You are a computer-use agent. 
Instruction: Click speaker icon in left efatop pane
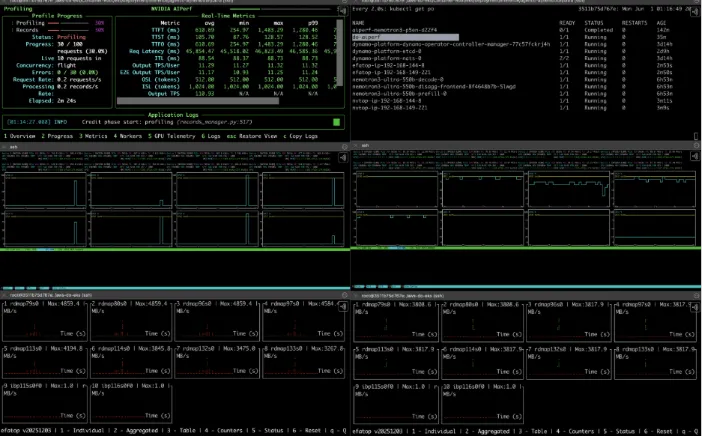coord(343,306)
